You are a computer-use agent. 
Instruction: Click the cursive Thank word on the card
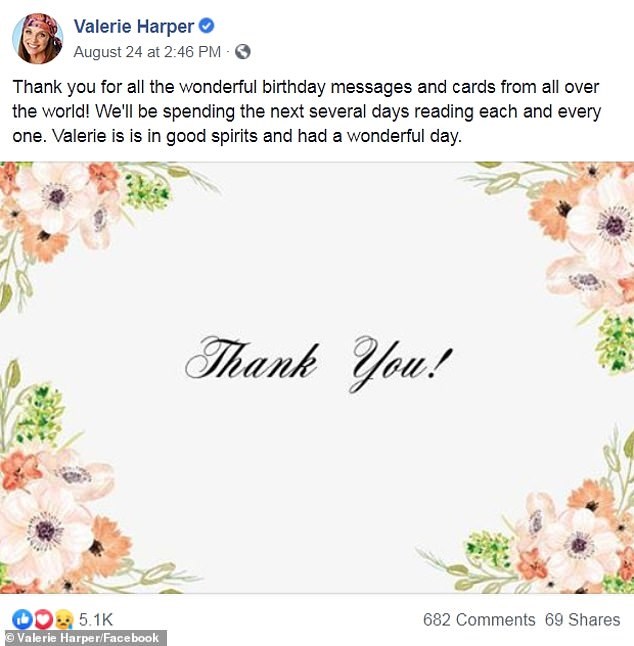coord(252,358)
